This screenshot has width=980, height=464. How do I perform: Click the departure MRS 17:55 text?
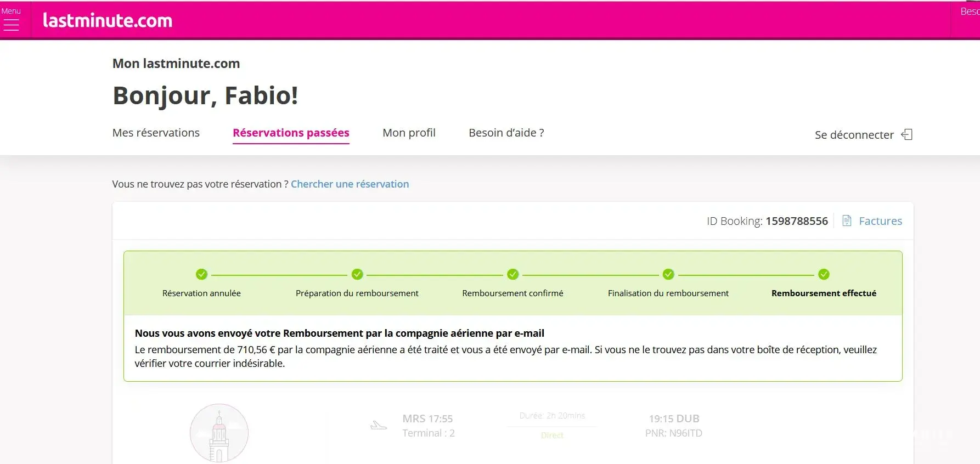click(x=427, y=418)
